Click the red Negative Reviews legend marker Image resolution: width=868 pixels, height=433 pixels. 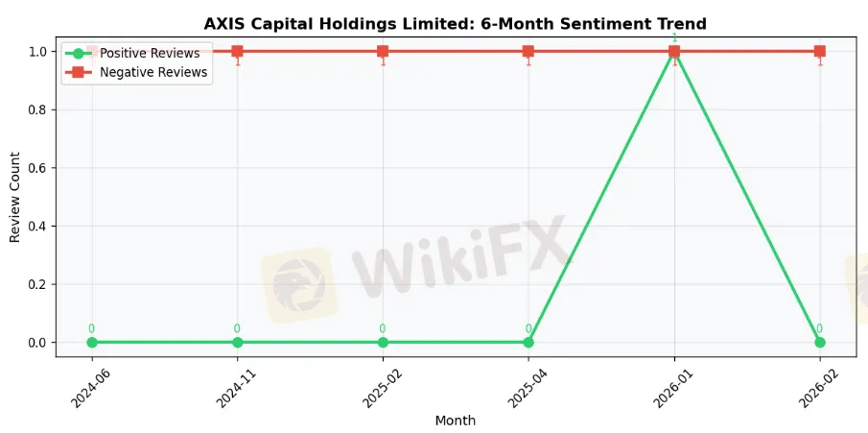point(79,72)
